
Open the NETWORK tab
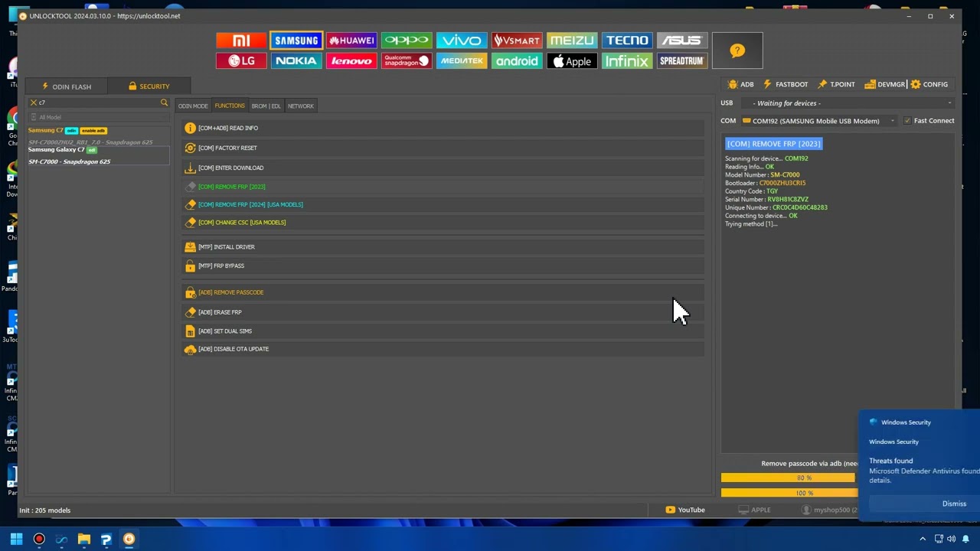[301, 106]
